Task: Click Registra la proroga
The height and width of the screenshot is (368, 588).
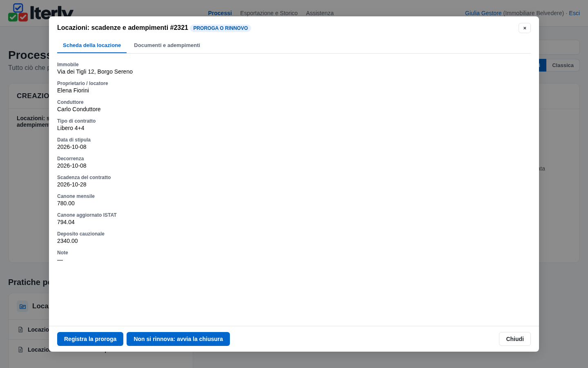Action: click(x=90, y=339)
